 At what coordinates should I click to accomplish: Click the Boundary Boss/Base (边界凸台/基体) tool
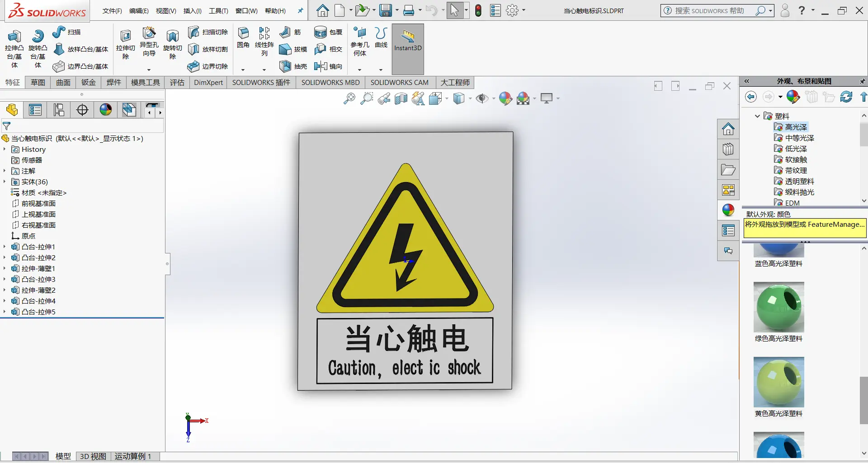(x=81, y=66)
